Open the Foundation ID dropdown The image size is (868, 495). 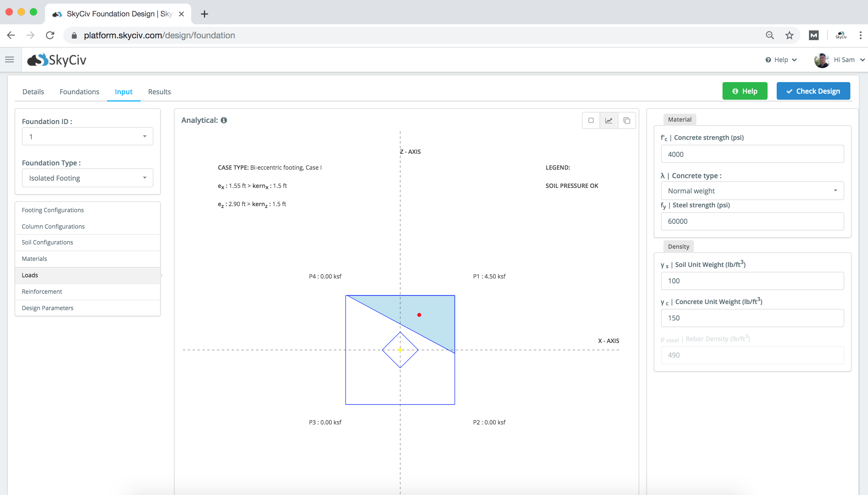coord(87,136)
